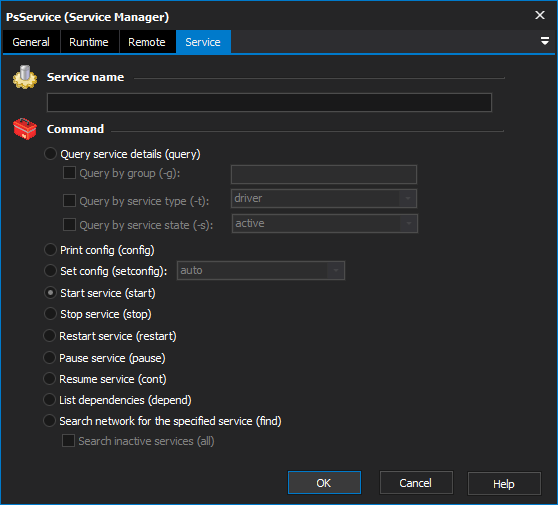Select Set config radio button
558x505 pixels.
tap(50, 270)
